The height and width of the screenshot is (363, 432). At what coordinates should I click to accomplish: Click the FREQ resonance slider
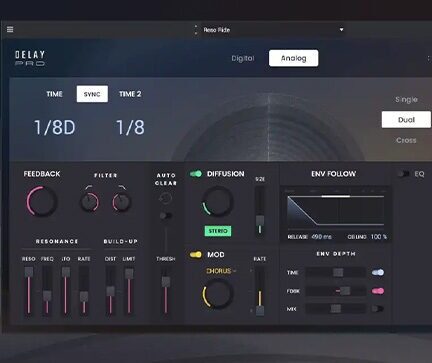[x=47, y=290]
